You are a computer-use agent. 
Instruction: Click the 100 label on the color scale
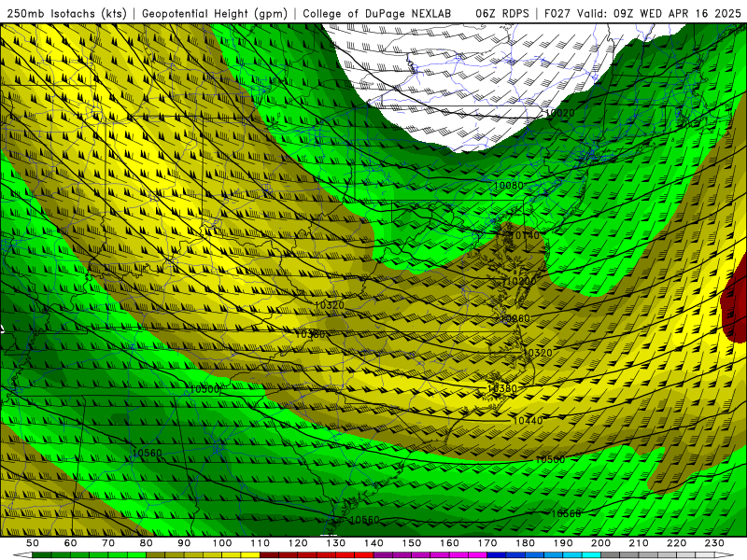pos(222,543)
